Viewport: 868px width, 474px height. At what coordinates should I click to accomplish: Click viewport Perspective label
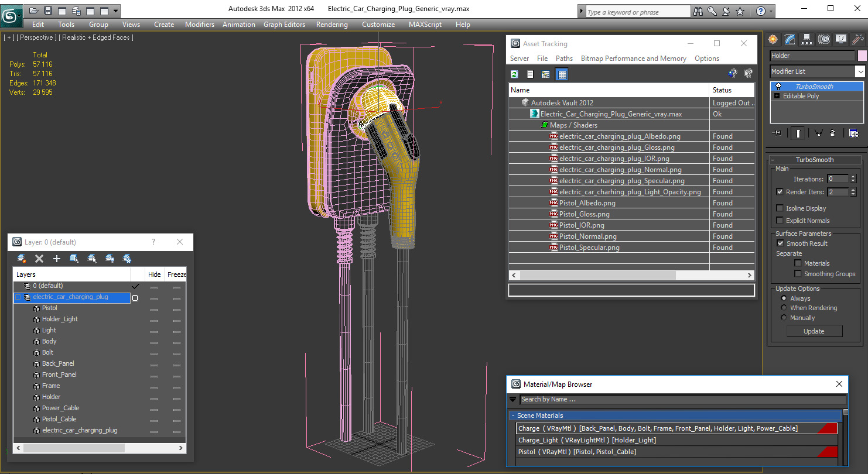[x=37, y=37]
